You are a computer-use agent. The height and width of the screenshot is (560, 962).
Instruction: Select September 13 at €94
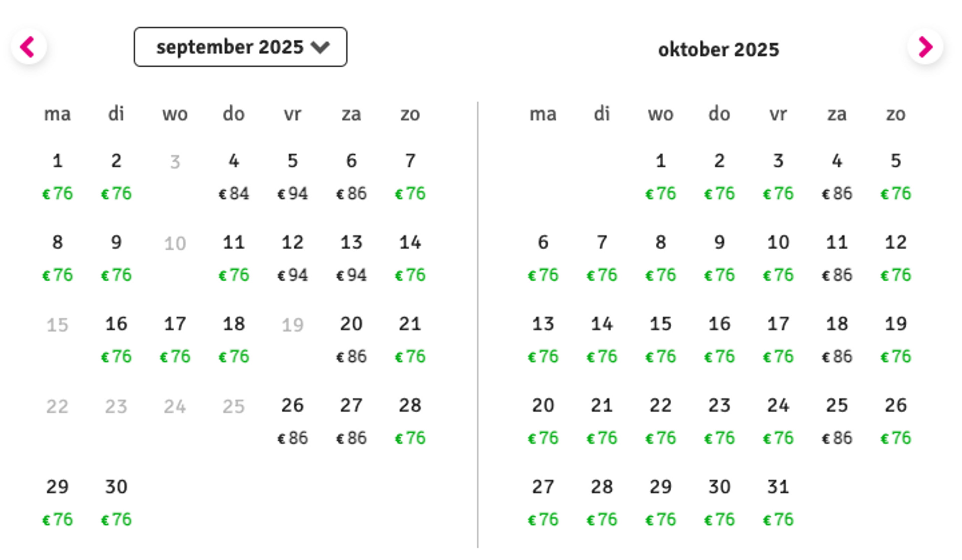[x=351, y=258]
